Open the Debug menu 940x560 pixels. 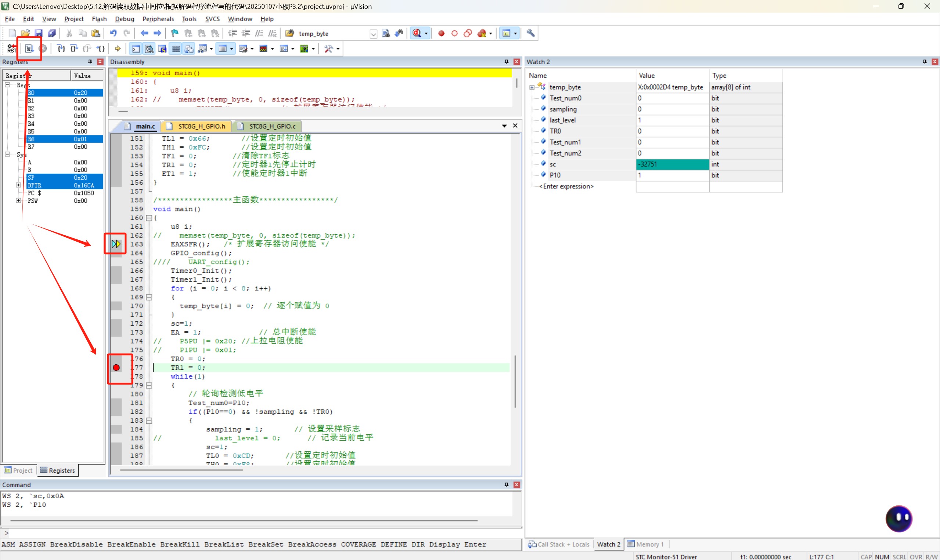coord(125,19)
